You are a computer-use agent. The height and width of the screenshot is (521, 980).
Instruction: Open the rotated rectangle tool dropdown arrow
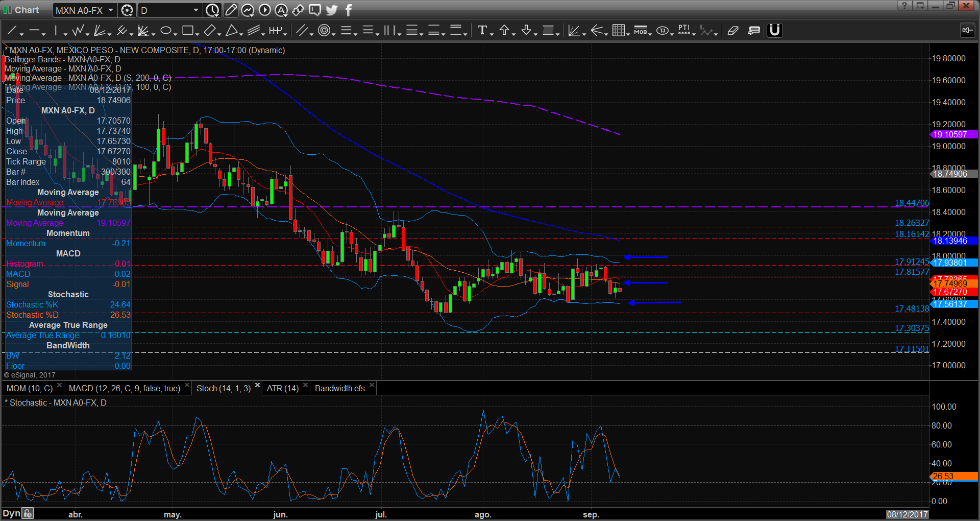click(x=219, y=34)
